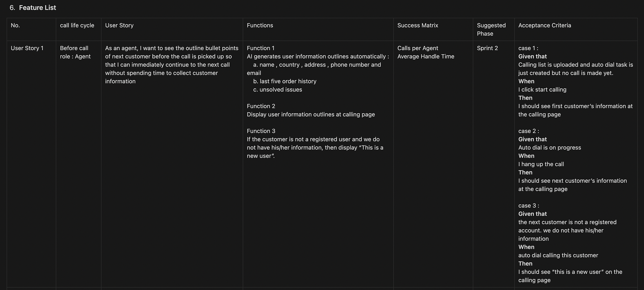Select the 'User Story 1' cell
The width and height of the screenshot is (644, 290).
[x=27, y=48]
